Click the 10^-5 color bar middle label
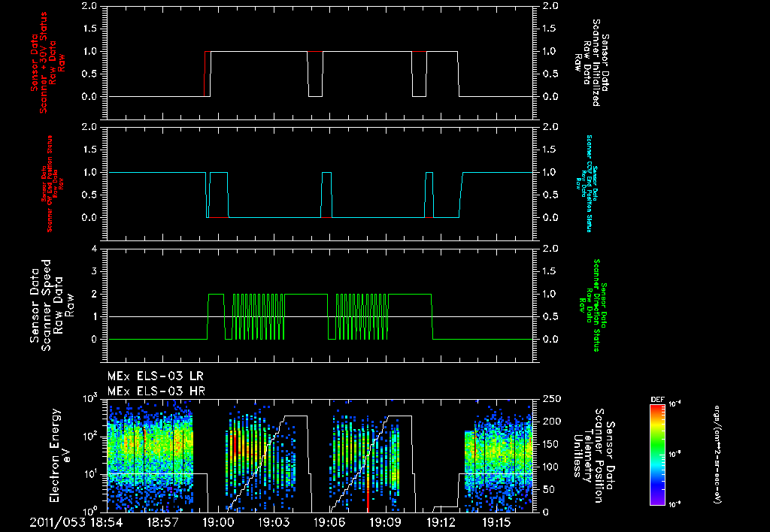This screenshot has width=770, height=532. click(675, 455)
